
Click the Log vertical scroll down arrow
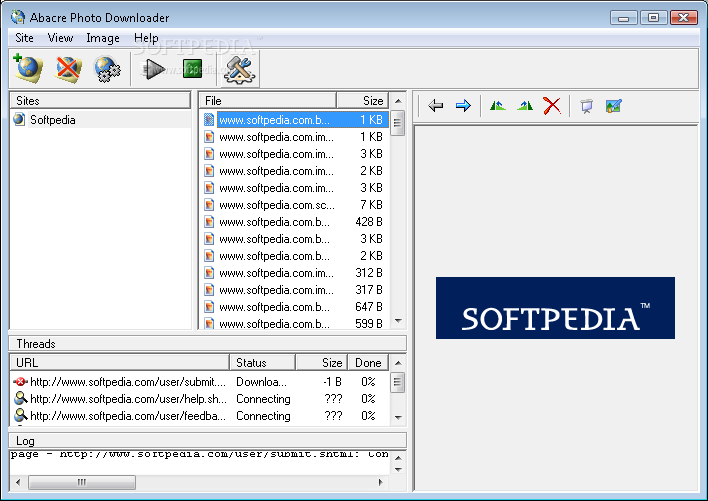point(398,469)
